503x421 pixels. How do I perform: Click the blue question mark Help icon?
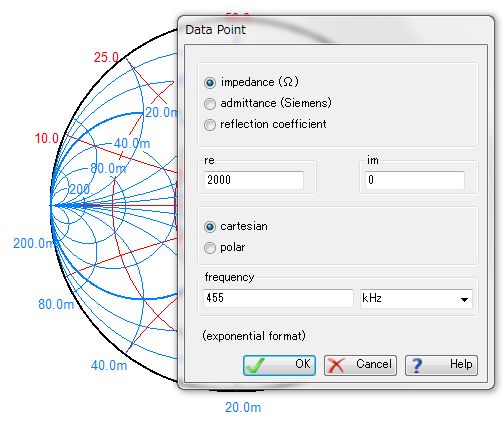click(x=417, y=365)
